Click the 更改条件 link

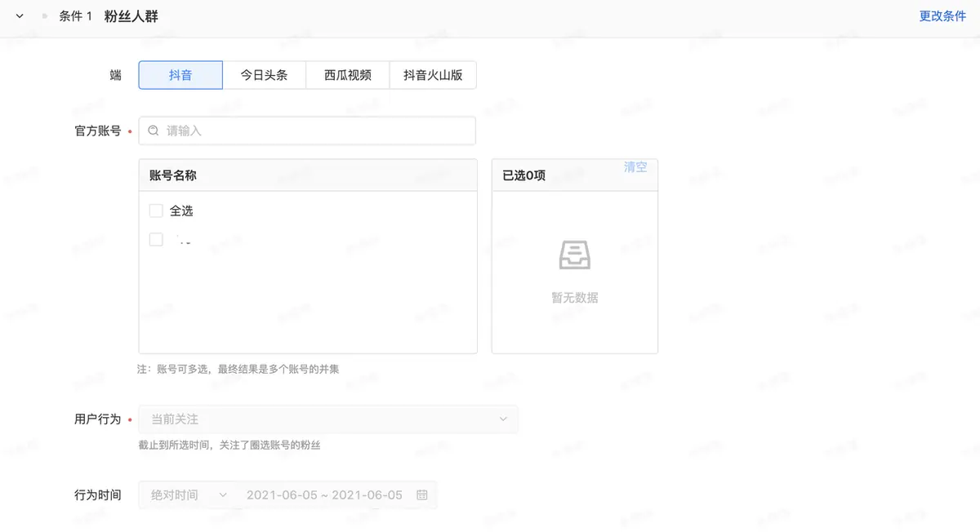(x=942, y=16)
